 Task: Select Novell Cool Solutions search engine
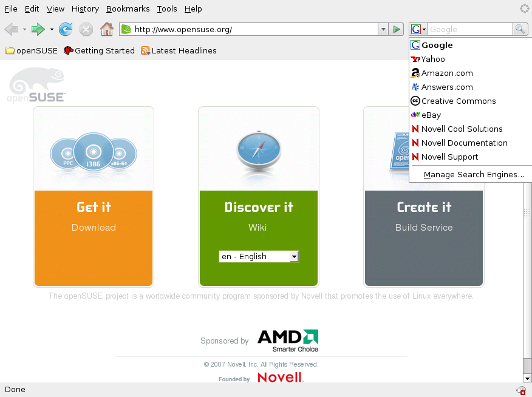(x=471, y=129)
